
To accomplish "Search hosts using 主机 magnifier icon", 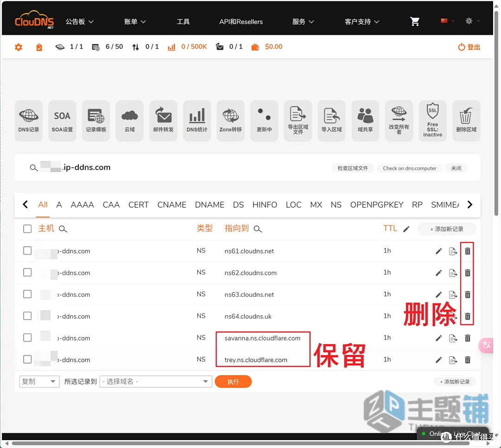I will (x=63, y=229).
